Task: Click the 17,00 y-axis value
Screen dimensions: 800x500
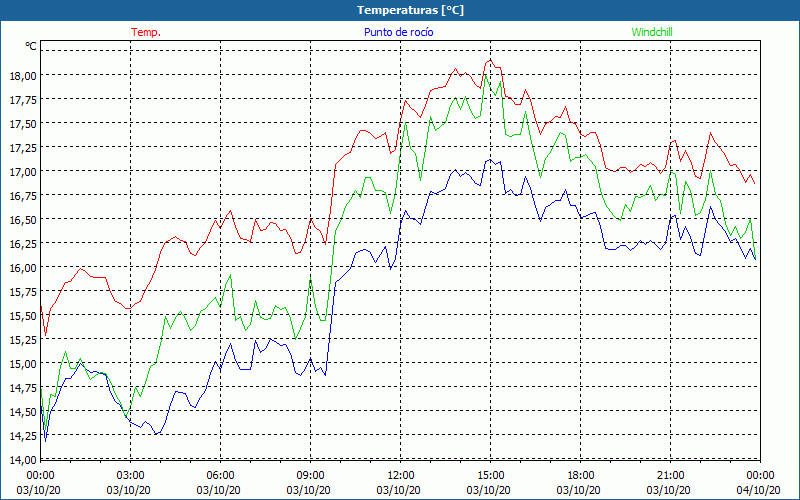Action: [23, 171]
